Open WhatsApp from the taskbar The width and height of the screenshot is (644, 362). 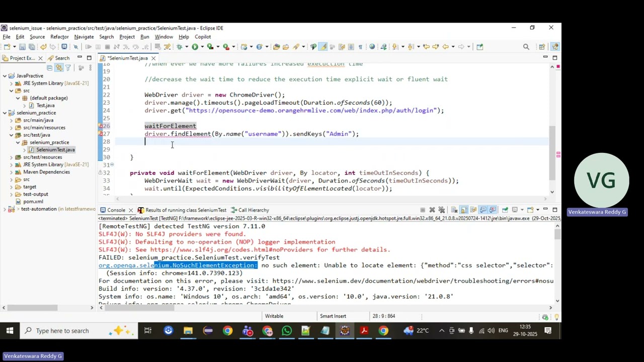coord(286,330)
